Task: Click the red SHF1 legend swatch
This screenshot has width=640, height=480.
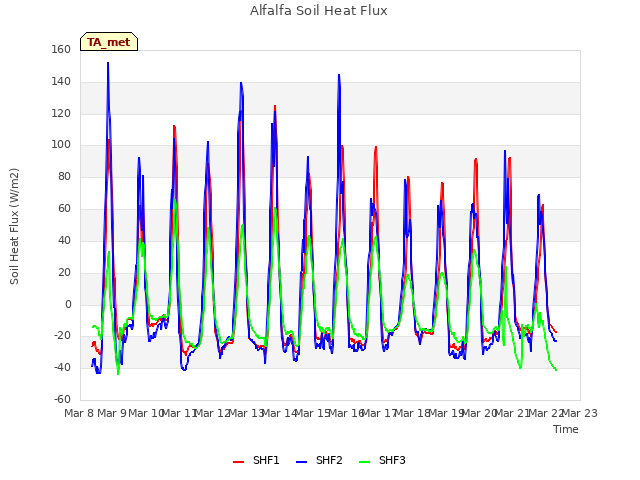Action: [238, 462]
